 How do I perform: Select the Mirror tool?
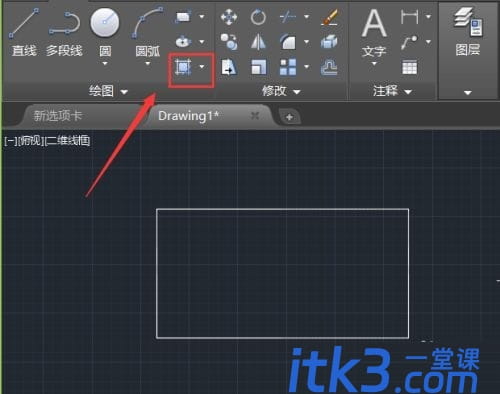258,42
